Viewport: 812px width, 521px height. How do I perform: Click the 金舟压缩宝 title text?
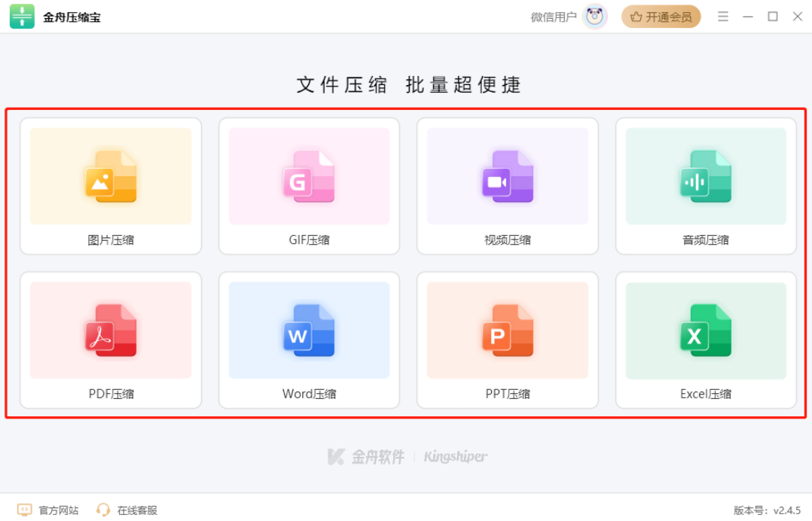coord(72,17)
